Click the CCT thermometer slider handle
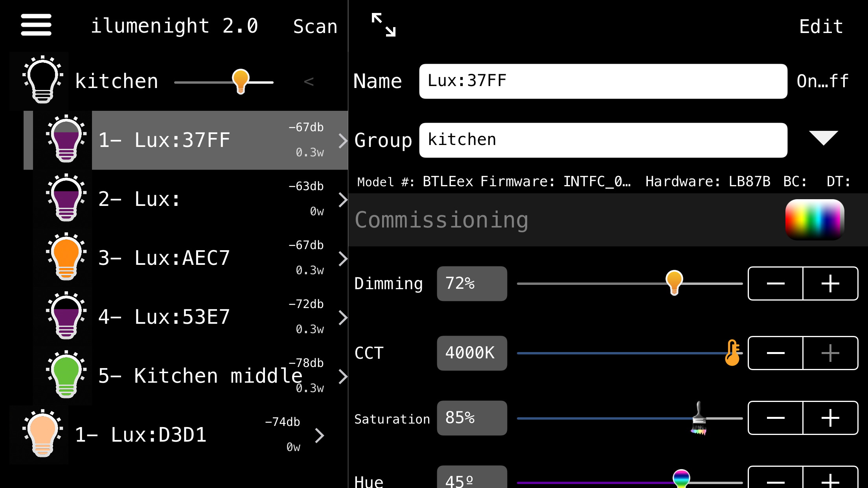The image size is (868, 488). [x=732, y=352]
